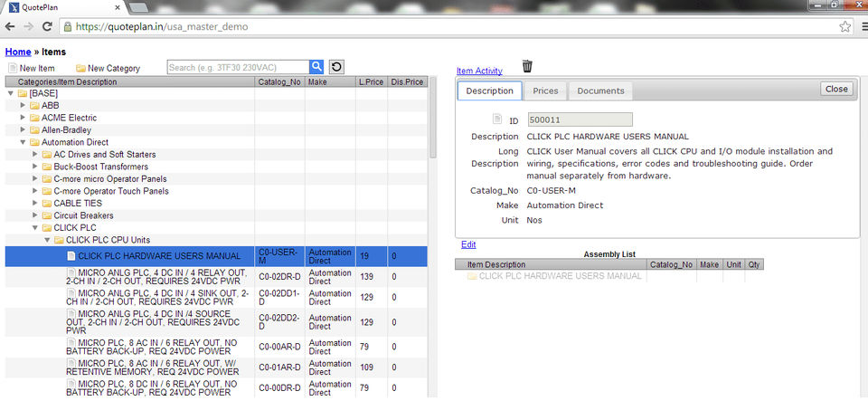Viewport: 868px width, 401px height.
Task: Click the browser address bar
Action: [x=454, y=26]
